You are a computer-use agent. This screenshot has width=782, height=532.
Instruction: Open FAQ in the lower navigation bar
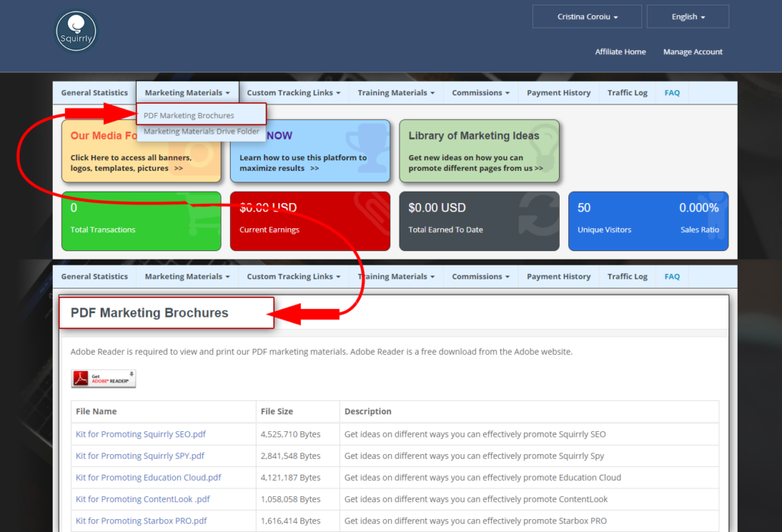pos(672,276)
